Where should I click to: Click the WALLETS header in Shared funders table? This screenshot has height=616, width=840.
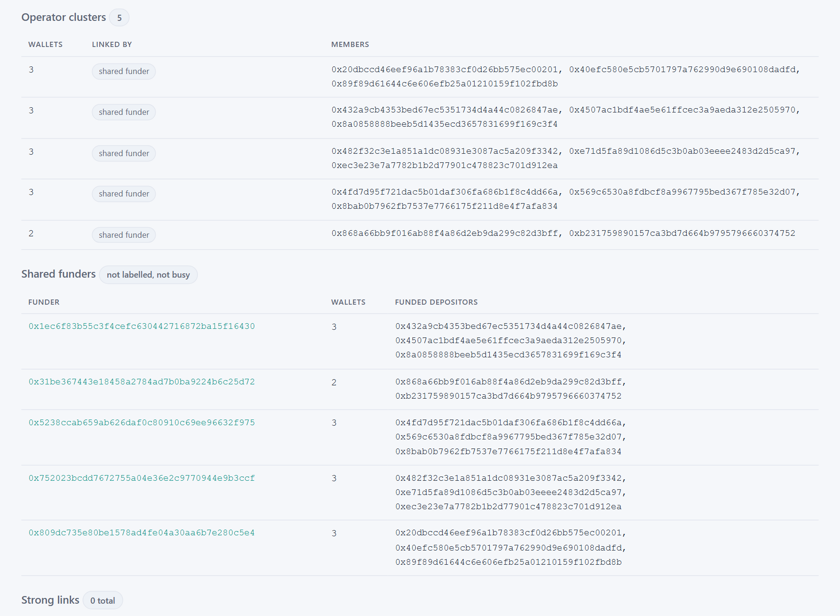(x=348, y=302)
